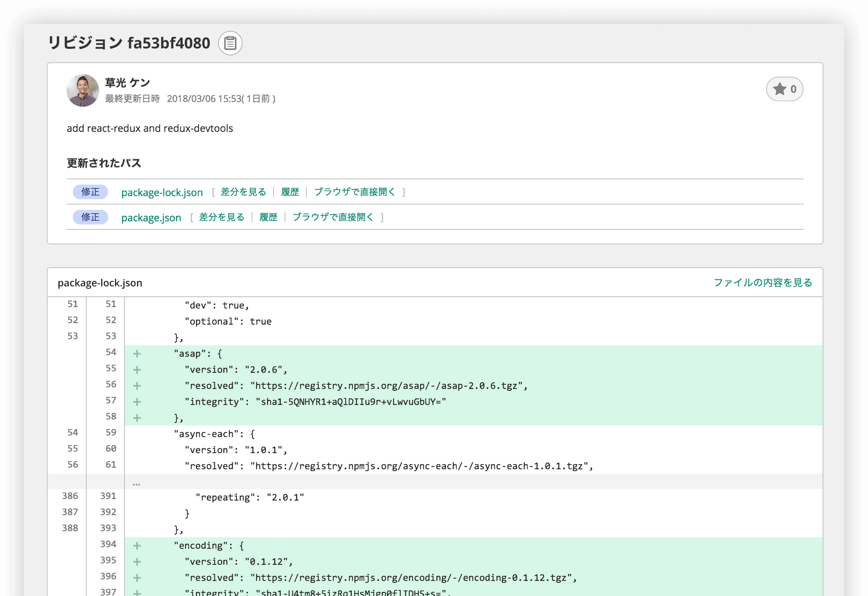Click plus icon on line 57

[x=137, y=402]
